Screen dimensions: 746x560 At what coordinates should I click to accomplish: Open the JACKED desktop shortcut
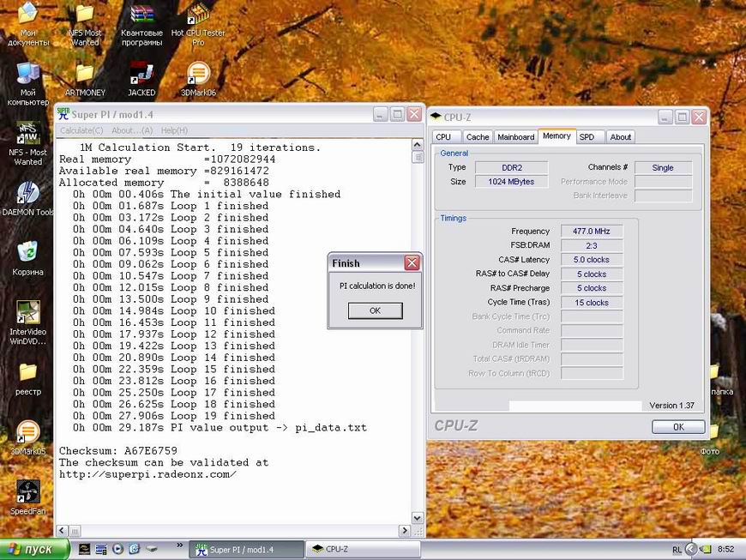point(141,75)
